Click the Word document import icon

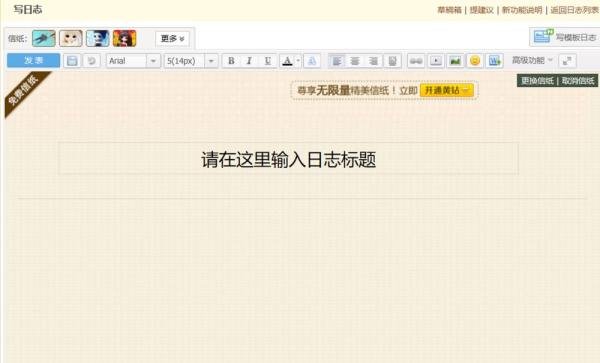click(494, 61)
